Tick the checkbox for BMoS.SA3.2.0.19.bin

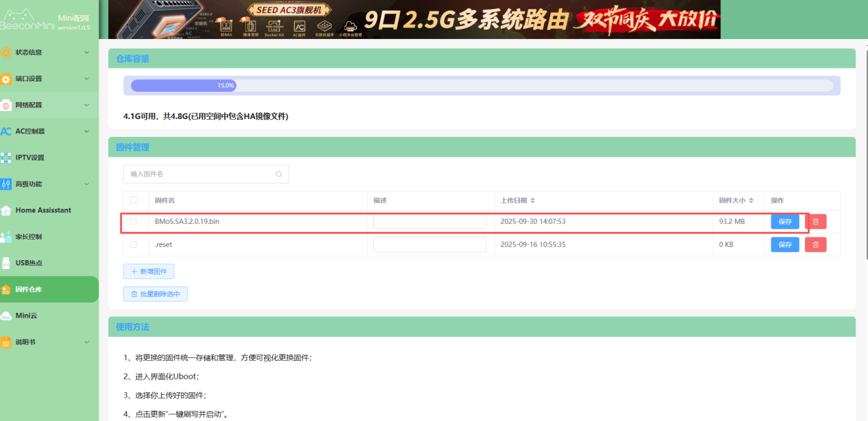point(134,222)
